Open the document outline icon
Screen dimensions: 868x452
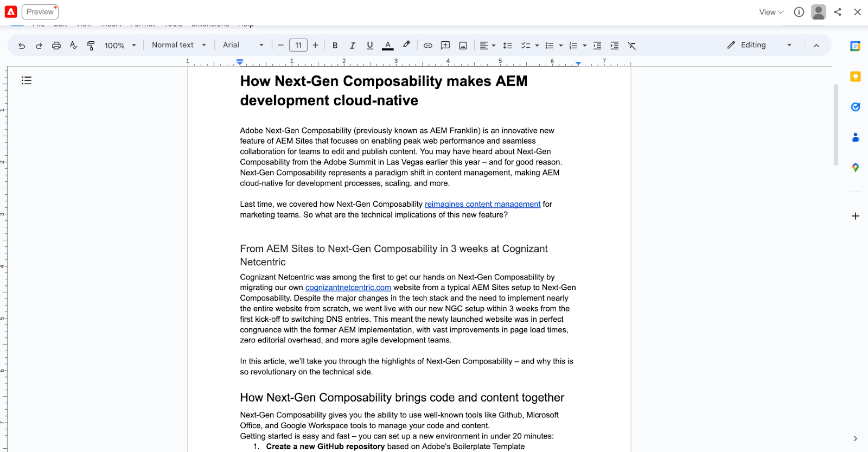(x=27, y=80)
